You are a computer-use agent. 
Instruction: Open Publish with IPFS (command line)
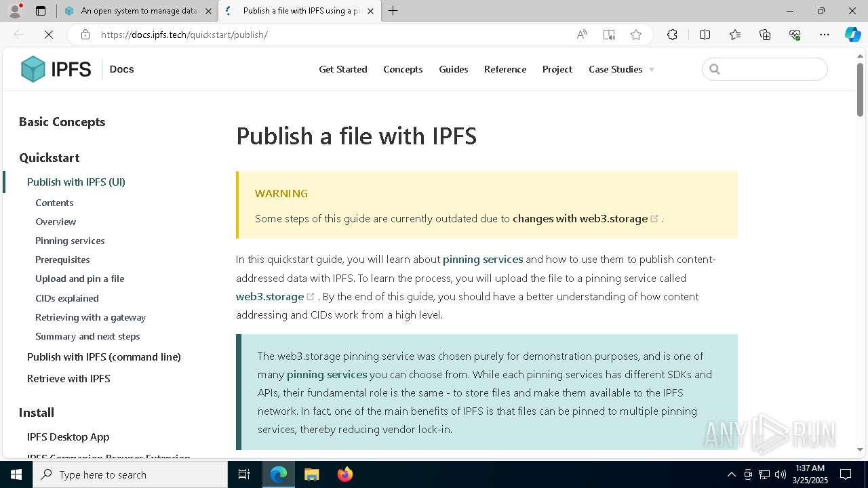click(x=104, y=357)
